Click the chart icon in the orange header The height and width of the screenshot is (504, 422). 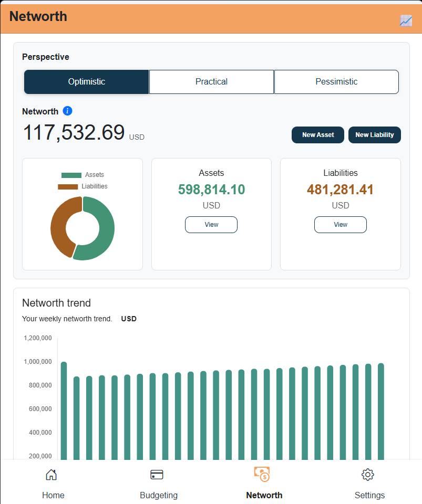(406, 21)
